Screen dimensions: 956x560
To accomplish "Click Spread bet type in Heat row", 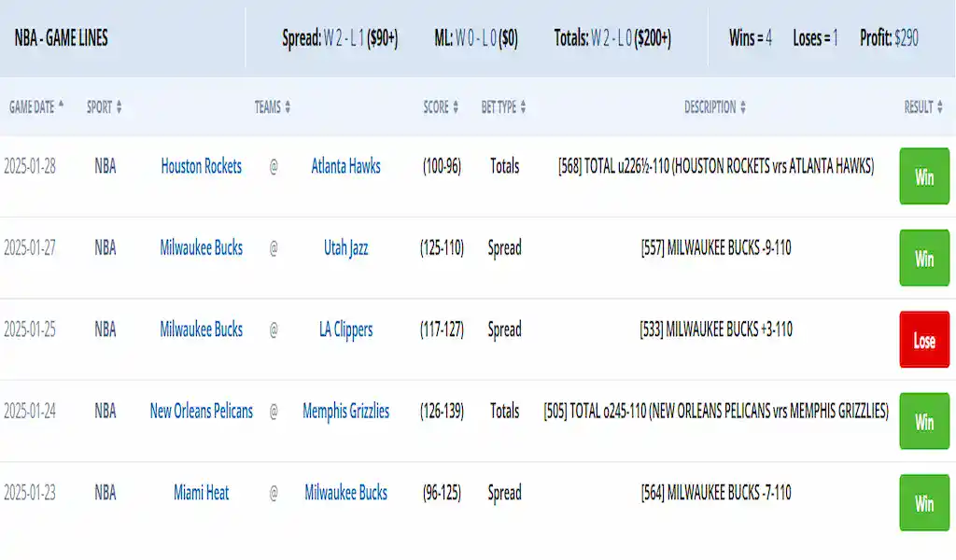I will coord(504,493).
